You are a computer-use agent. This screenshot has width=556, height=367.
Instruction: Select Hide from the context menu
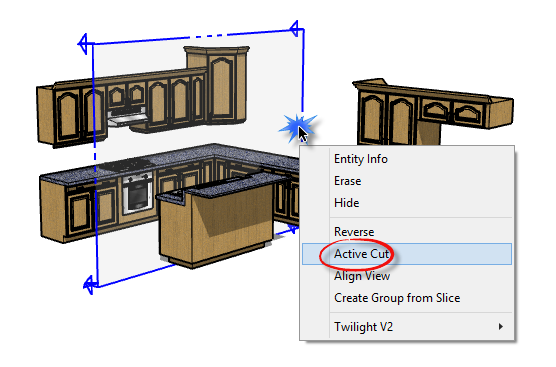click(407, 203)
